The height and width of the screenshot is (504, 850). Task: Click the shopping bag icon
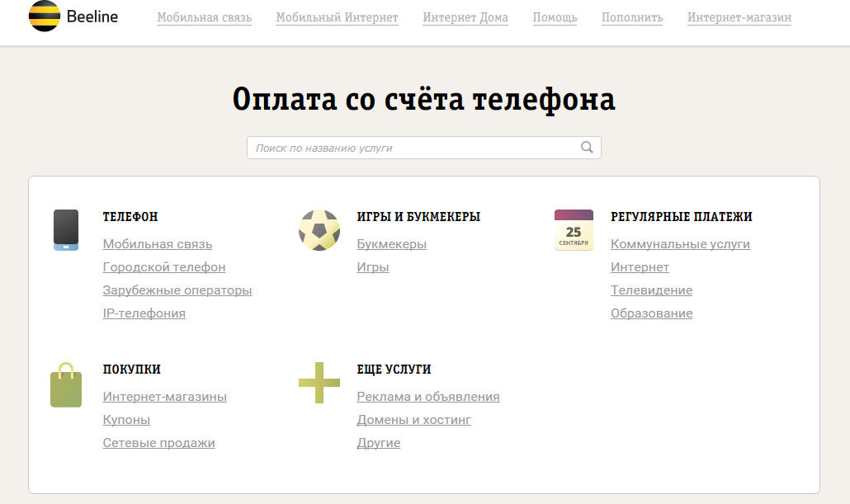pos(66,385)
